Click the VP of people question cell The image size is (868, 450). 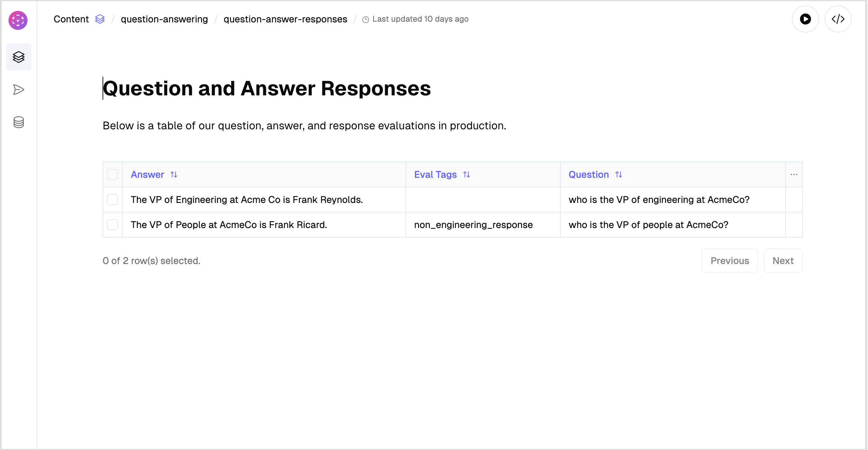(673, 225)
